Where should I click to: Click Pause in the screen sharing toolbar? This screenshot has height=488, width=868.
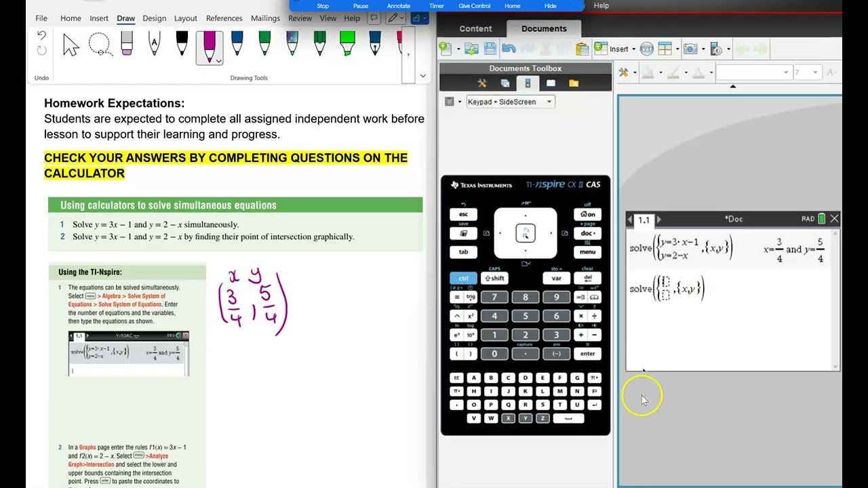point(361,6)
